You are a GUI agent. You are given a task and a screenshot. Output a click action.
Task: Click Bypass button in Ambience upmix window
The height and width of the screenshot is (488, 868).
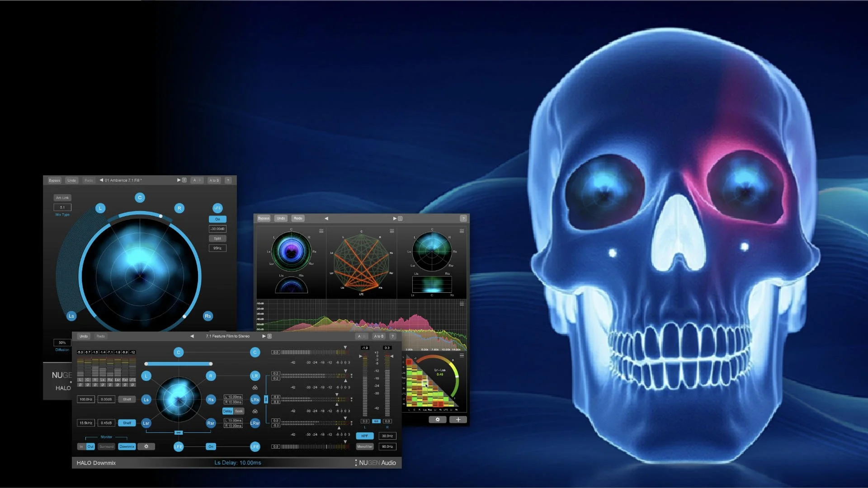[x=55, y=180]
